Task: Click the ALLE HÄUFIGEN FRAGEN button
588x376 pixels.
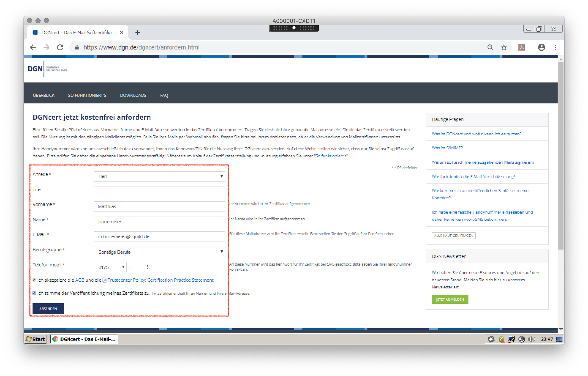Action: (453, 235)
